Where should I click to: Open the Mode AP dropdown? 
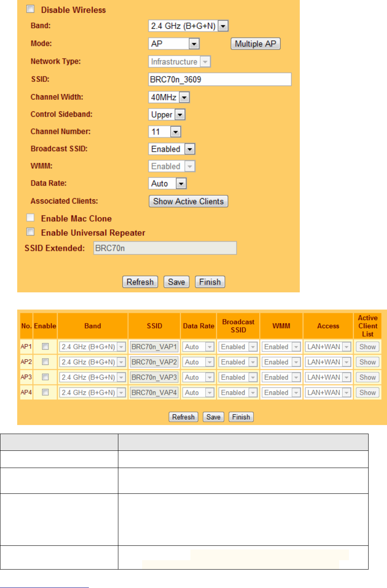pos(174,43)
